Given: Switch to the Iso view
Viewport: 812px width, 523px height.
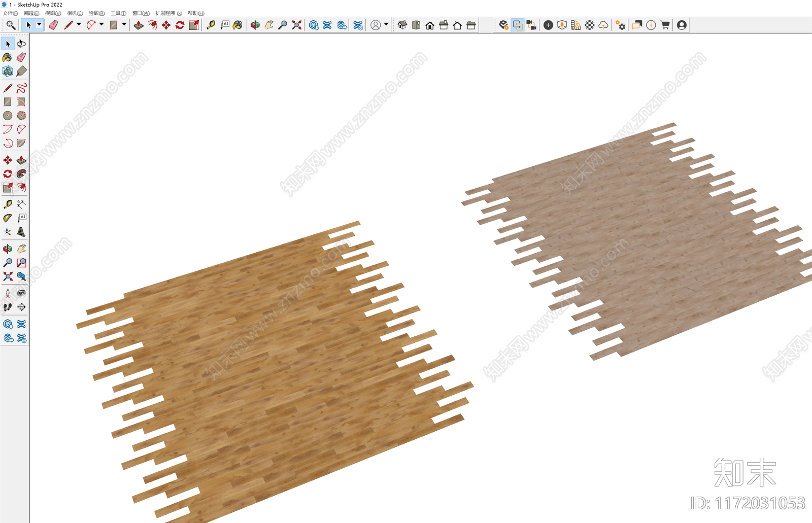Looking at the screenshot, I should [x=402, y=25].
